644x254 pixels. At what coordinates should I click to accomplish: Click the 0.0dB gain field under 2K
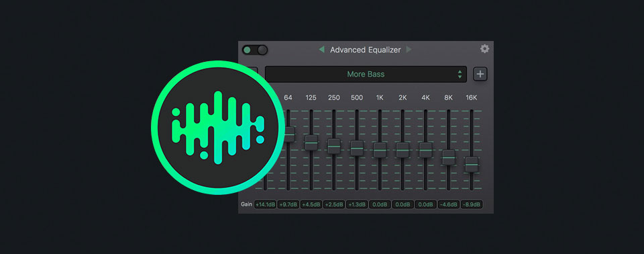pos(402,204)
